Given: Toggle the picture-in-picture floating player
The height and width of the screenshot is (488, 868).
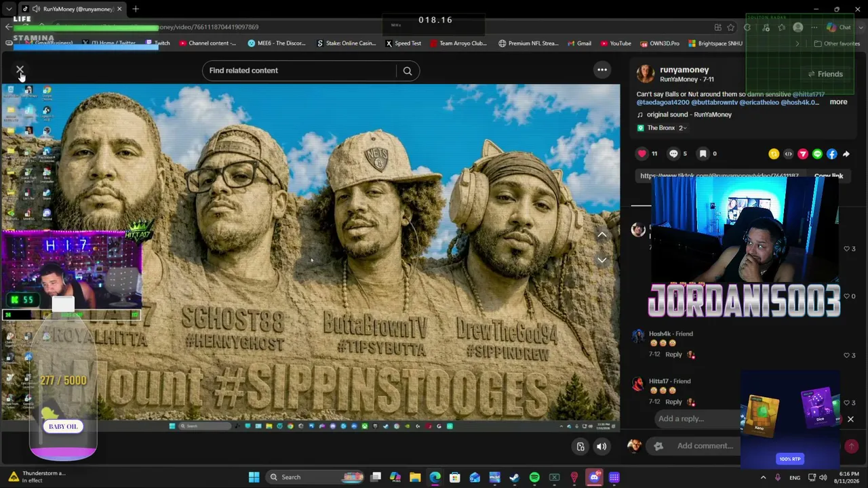Looking at the screenshot, I should pyautogui.click(x=580, y=446).
